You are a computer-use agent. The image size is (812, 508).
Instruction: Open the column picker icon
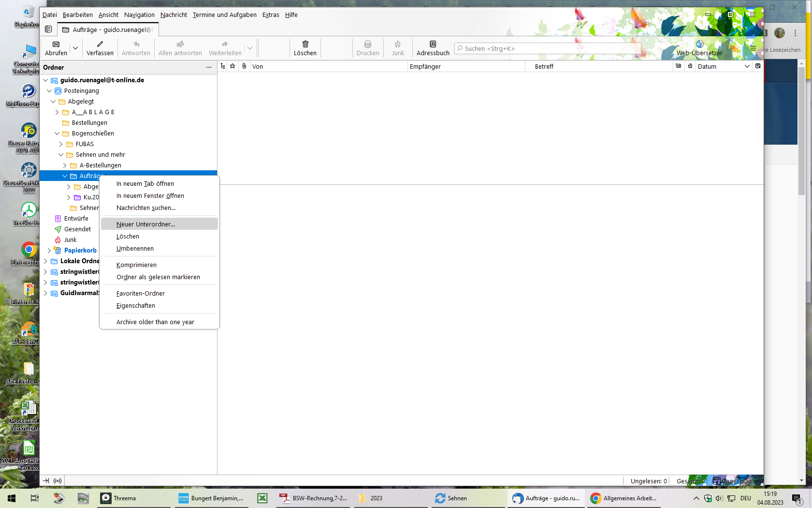click(758, 66)
